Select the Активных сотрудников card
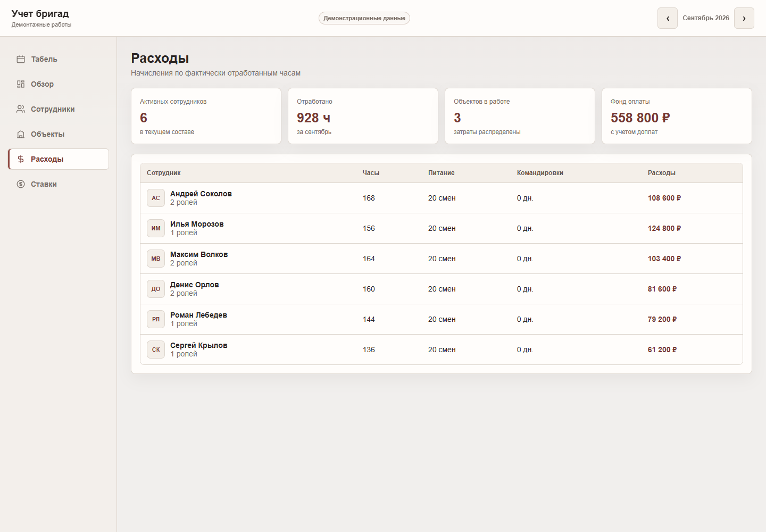The height and width of the screenshot is (532, 766). coord(206,116)
